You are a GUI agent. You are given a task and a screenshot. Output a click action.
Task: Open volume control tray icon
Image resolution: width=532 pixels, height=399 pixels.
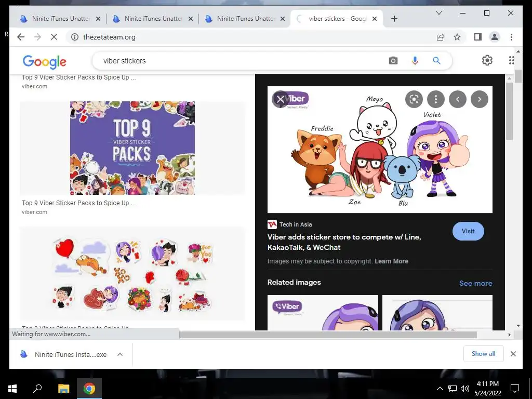tap(465, 389)
